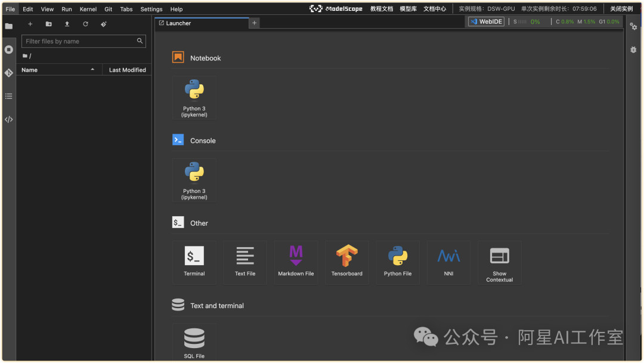This screenshot has height=363, width=644.
Task: Sort files by Name column header
Action: tap(58, 70)
